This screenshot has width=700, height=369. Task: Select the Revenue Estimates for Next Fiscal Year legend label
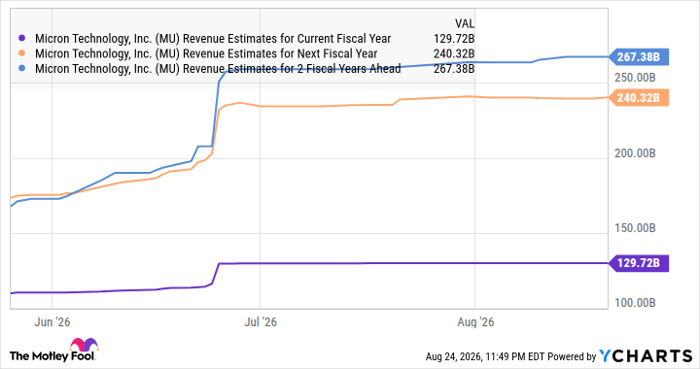click(206, 54)
